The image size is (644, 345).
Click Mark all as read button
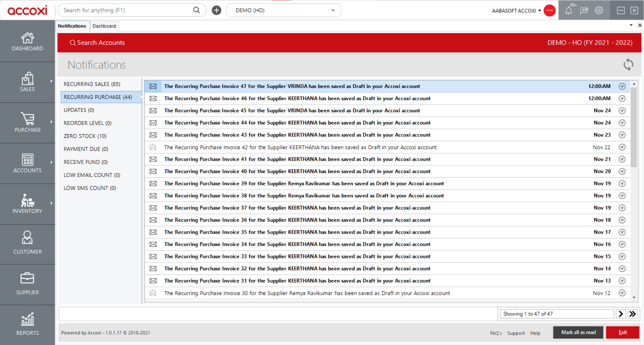578,332
